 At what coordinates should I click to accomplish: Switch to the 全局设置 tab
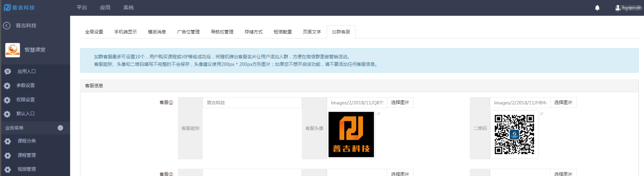pyautogui.click(x=94, y=32)
